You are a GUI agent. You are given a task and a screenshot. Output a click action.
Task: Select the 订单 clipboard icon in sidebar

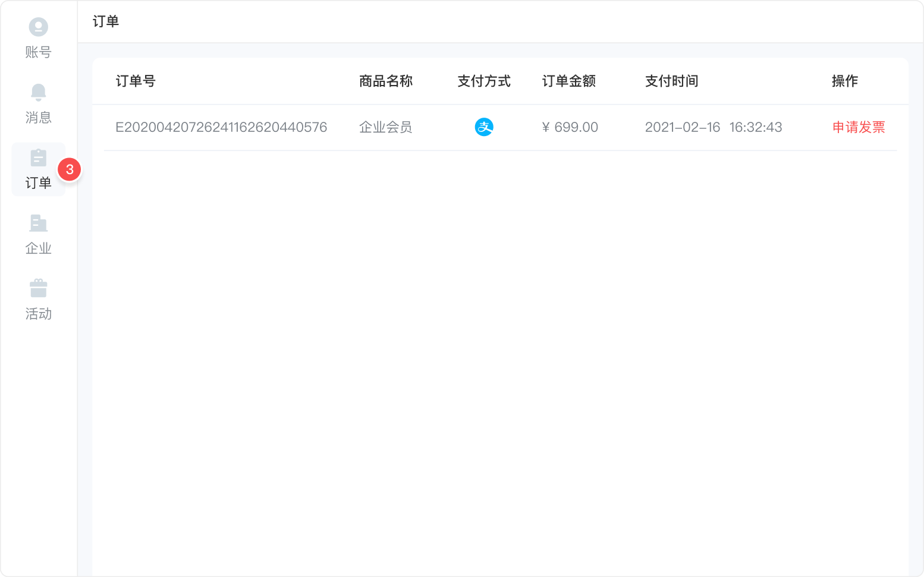click(x=38, y=158)
